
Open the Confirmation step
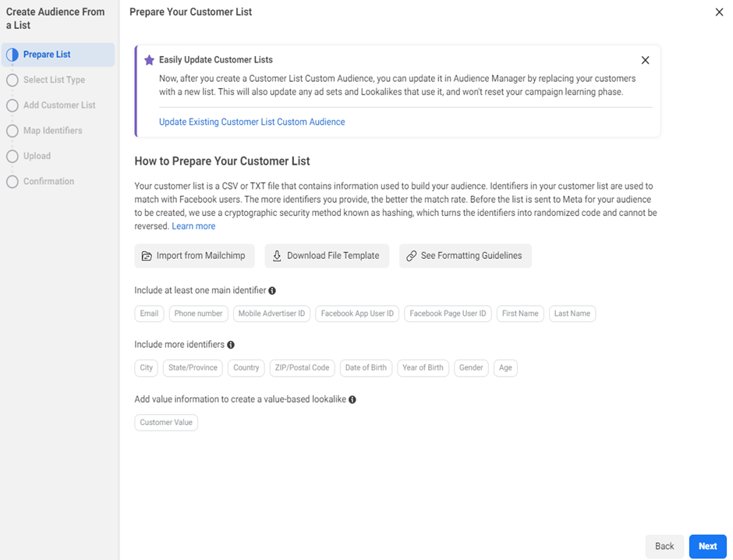48,182
